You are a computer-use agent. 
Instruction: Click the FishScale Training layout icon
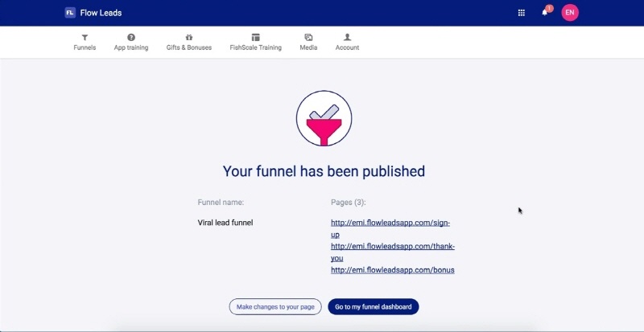tap(255, 37)
